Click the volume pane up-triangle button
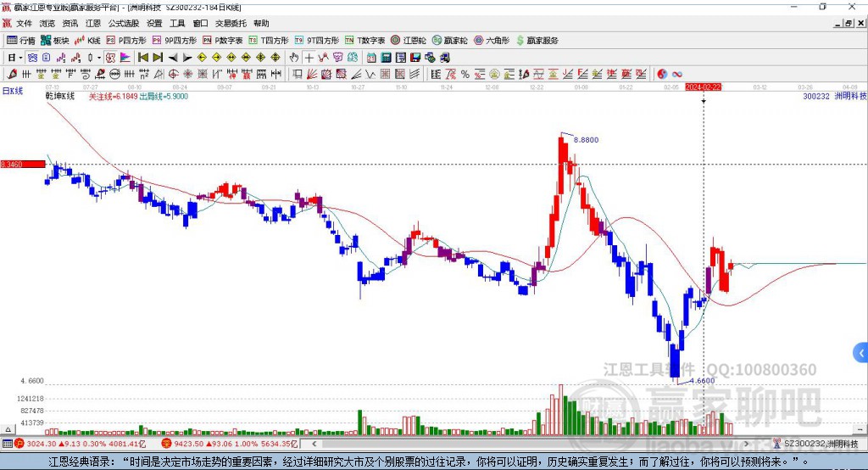This screenshot has width=868, height=470. point(8,429)
